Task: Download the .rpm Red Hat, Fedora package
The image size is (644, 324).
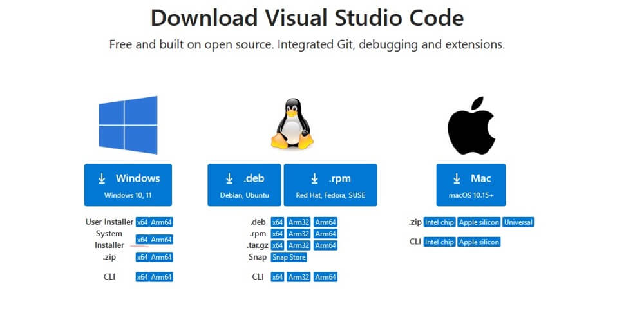Action: (x=330, y=185)
